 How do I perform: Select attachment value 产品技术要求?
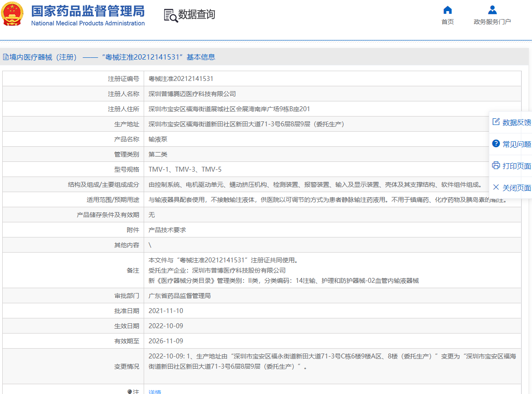pos(167,230)
